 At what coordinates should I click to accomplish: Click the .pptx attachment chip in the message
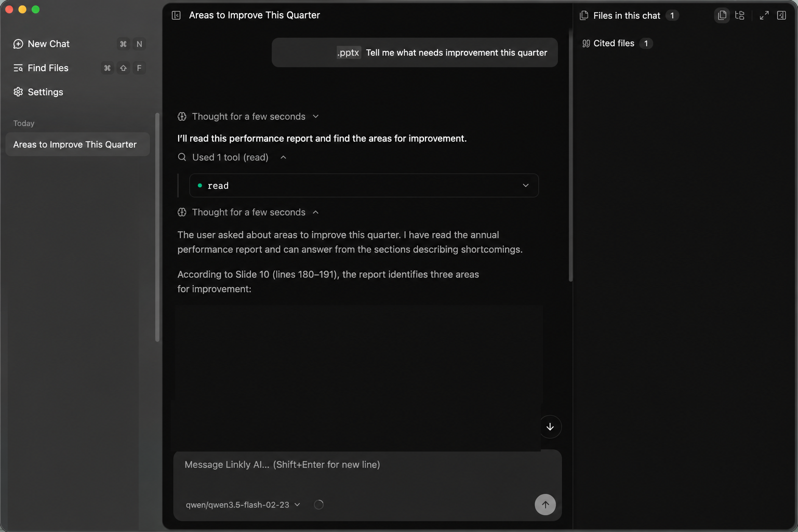pos(348,52)
